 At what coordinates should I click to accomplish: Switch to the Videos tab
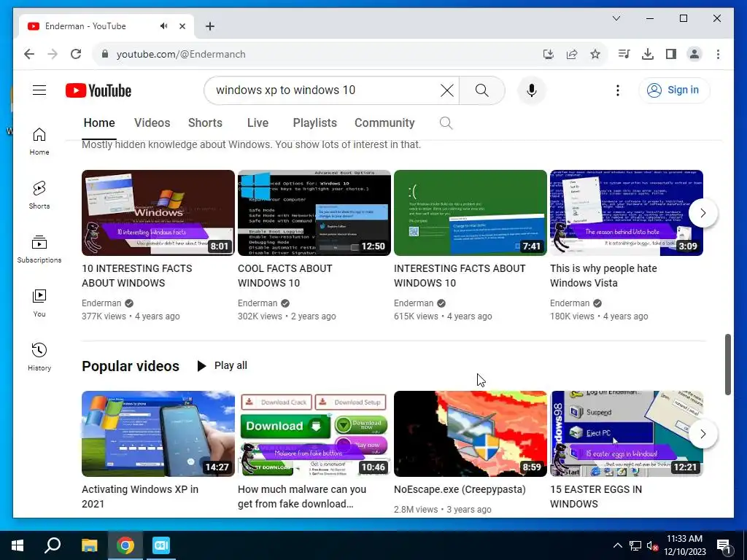(152, 122)
